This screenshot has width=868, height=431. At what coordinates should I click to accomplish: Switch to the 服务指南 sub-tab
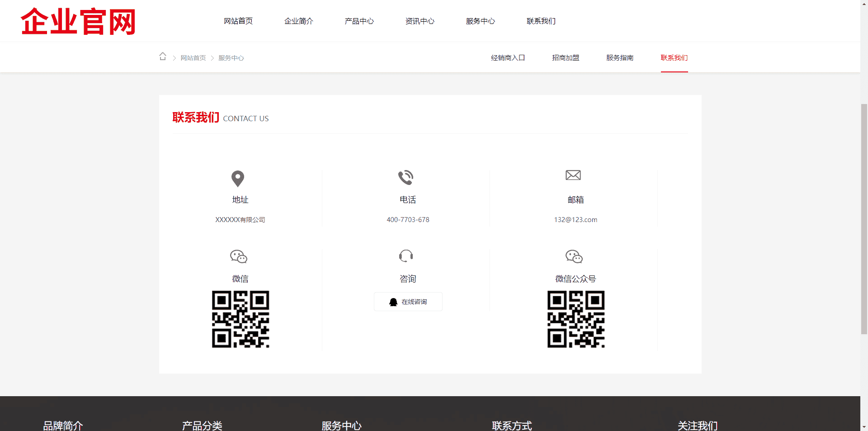tap(620, 58)
